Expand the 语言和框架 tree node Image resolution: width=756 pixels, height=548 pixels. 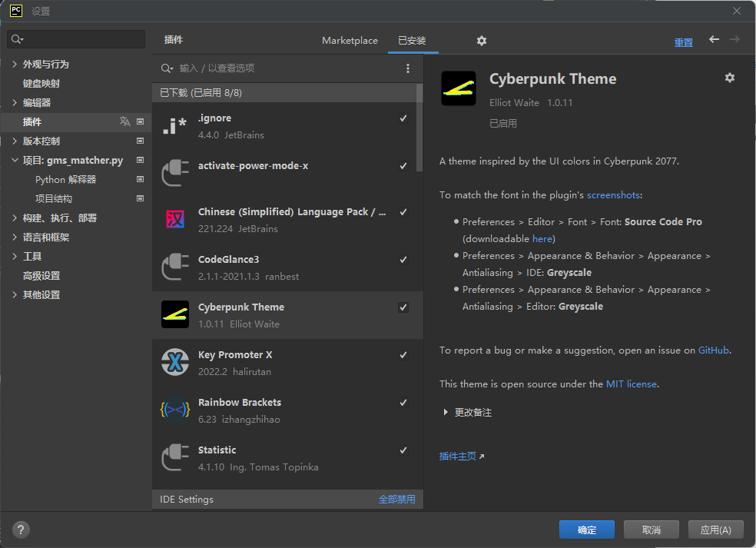15,237
